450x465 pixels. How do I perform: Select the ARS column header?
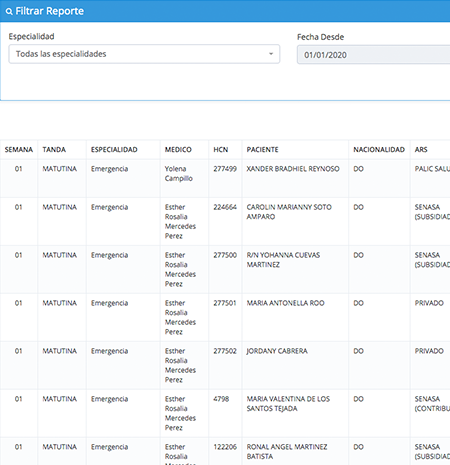tap(421, 150)
